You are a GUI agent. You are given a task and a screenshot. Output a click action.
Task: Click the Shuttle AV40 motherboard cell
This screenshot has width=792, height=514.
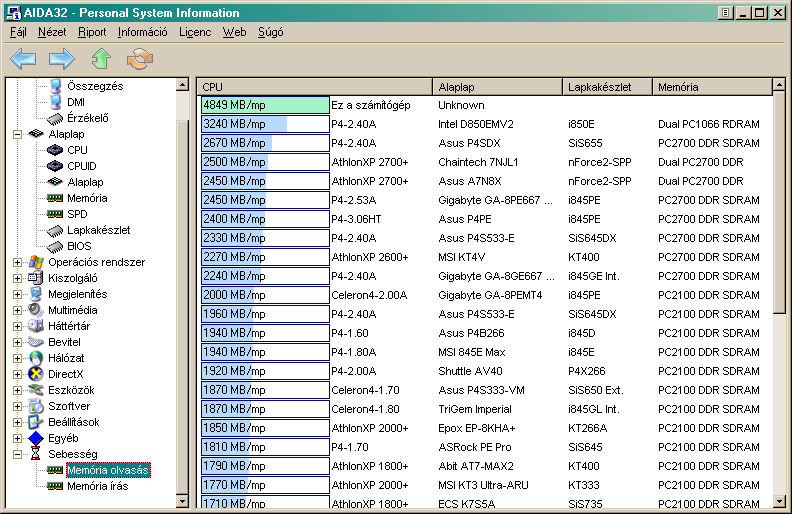470,371
